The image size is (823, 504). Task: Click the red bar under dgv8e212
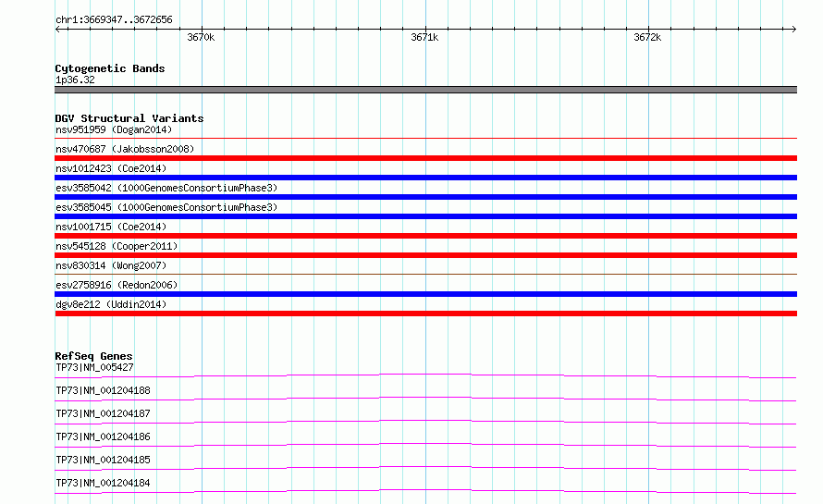click(x=425, y=313)
